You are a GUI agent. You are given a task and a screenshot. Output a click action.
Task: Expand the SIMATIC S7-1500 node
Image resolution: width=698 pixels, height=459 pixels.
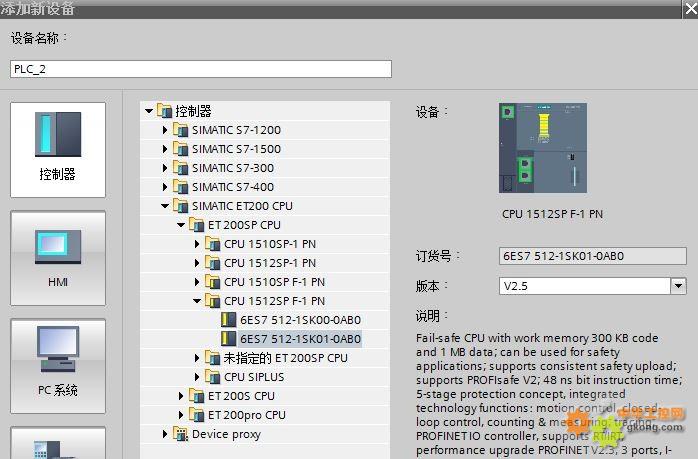(165, 149)
